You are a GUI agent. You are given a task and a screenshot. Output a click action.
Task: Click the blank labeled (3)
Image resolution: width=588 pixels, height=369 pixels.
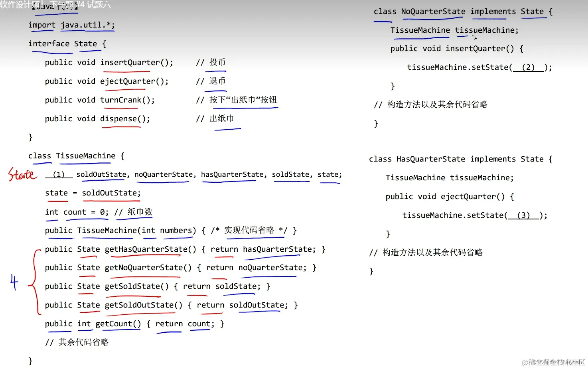click(523, 215)
